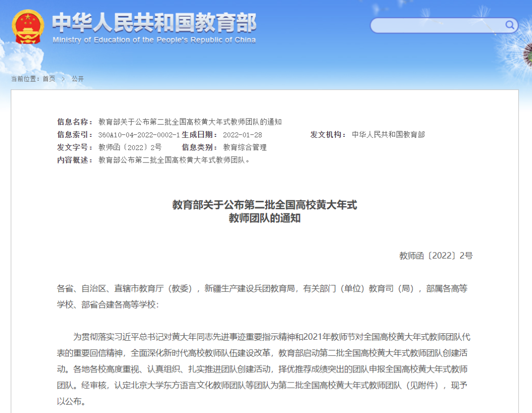Click the final line 以公布。
This screenshot has height=413, width=532.
[71, 402]
